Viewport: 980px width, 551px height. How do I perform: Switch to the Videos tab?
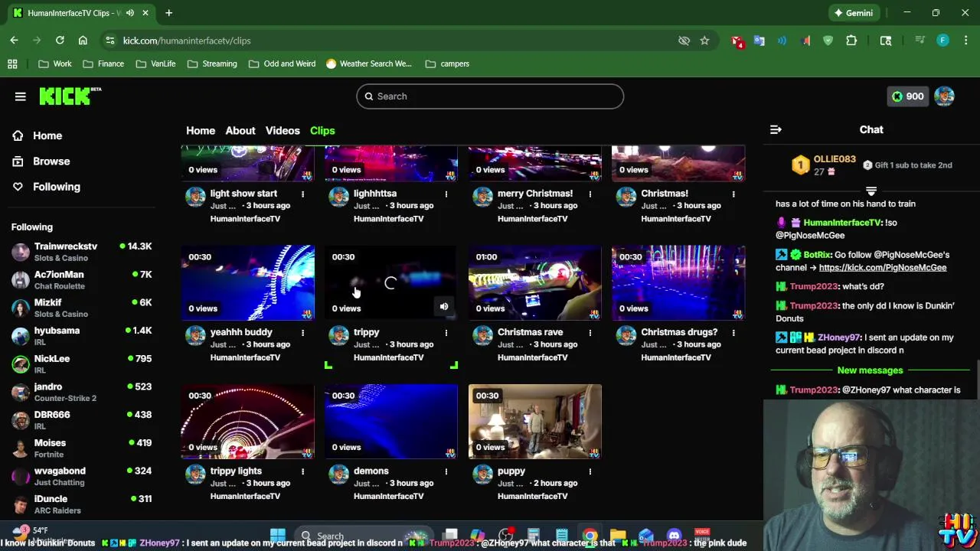(x=283, y=131)
